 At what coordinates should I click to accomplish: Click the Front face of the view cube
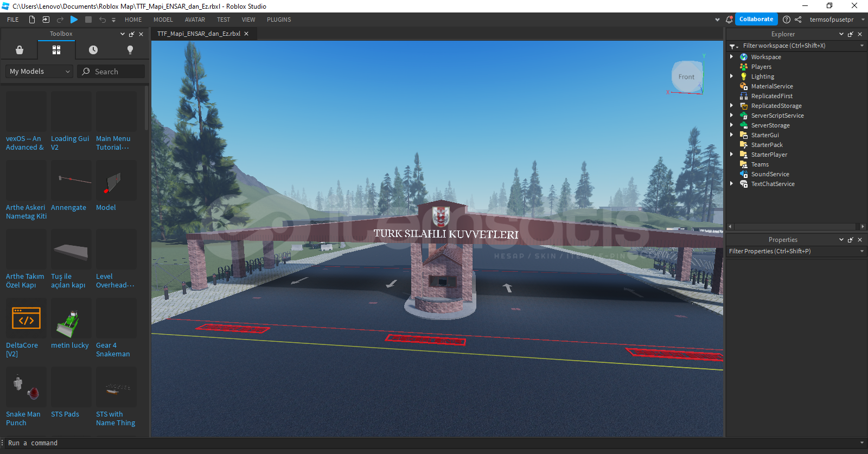(686, 77)
